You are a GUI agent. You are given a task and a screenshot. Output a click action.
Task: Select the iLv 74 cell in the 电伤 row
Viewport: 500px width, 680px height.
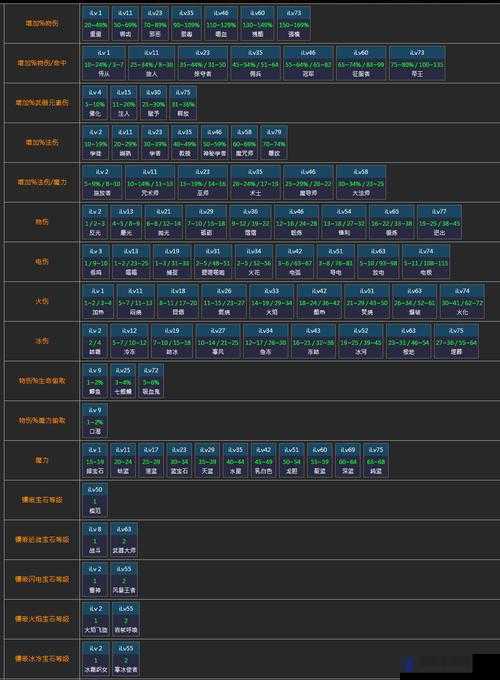pos(426,262)
